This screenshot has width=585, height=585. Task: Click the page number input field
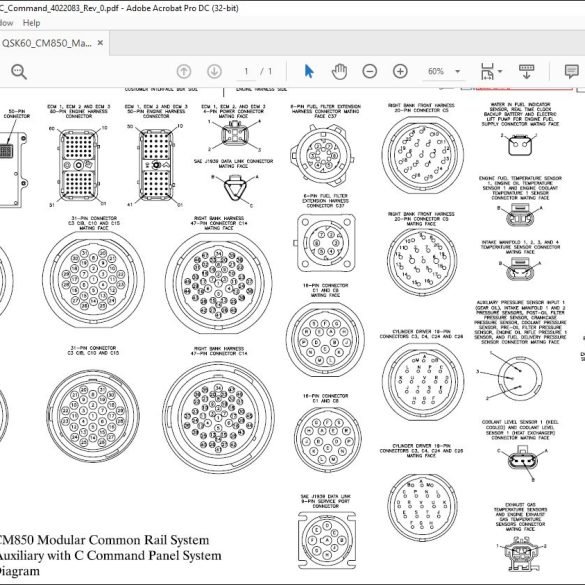click(246, 71)
